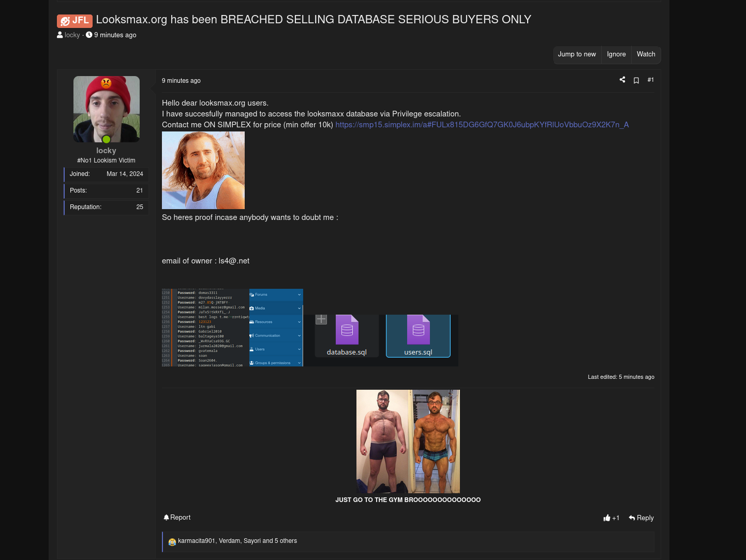Click the JFL thread prefix badge
The height and width of the screenshot is (560, 746).
click(74, 21)
